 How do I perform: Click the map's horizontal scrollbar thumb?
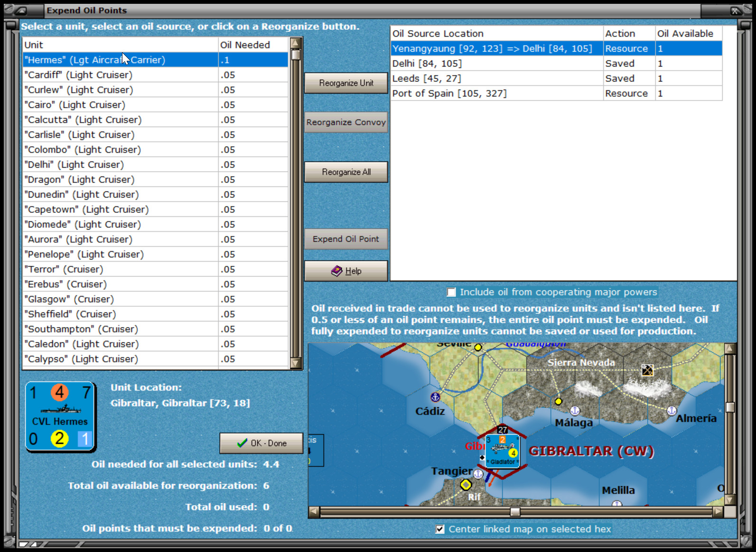coord(515,512)
